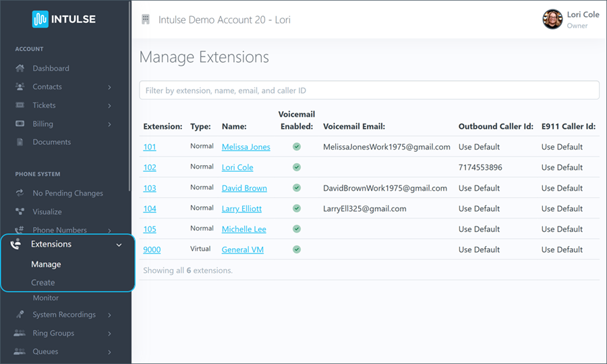Viewport: 607px width, 364px height.
Task: Click the Billing card icon
Action: (x=20, y=124)
